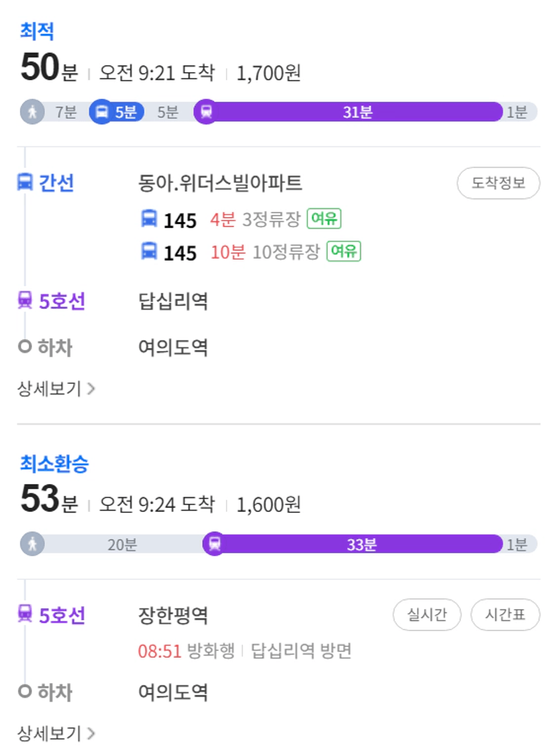Screen dimensions: 553x756
Task: Click the walking icon in the 최소환승 route bar
Action: (x=32, y=544)
